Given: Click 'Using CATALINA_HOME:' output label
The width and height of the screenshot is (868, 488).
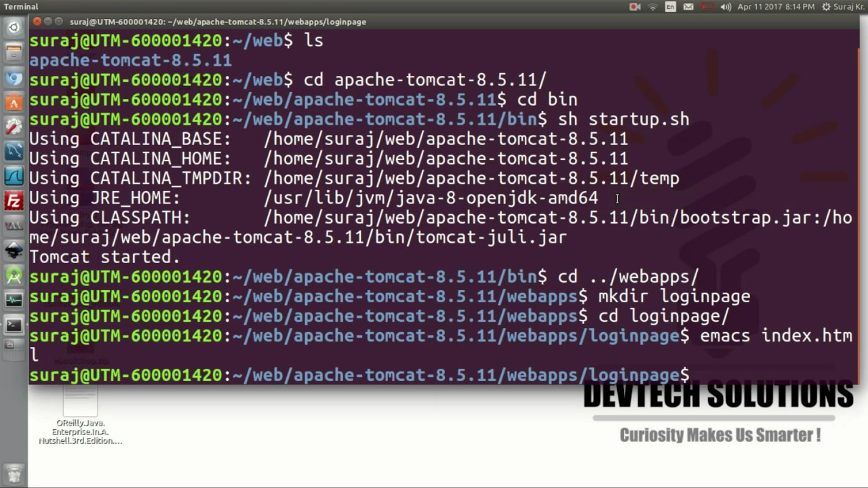Looking at the screenshot, I should pos(130,159).
